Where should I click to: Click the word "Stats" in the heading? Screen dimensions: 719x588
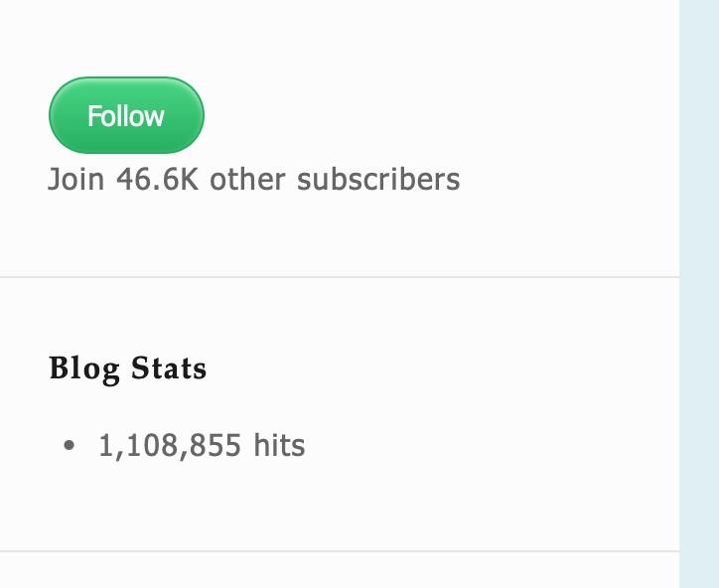pos(169,368)
